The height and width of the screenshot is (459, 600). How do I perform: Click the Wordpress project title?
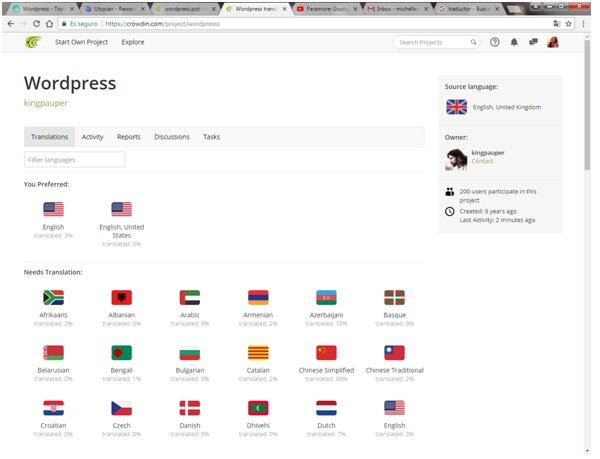tap(70, 83)
